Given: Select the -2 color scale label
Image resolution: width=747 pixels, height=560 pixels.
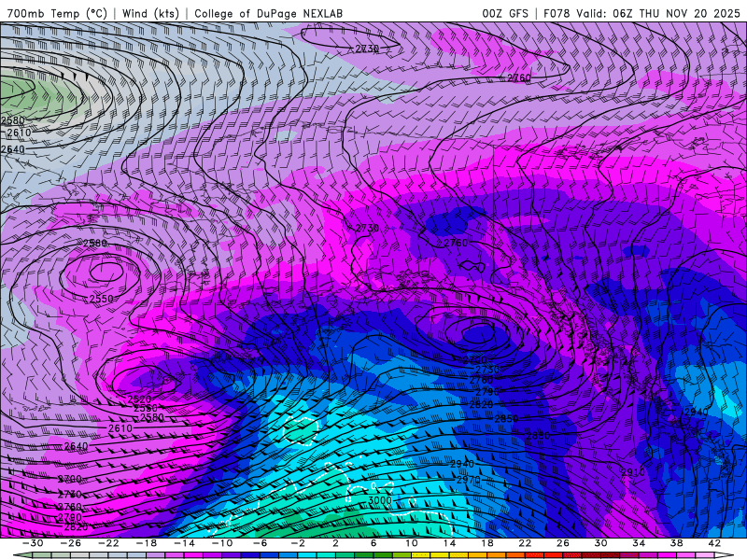Looking at the screenshot, I should [x=297, y=543].
